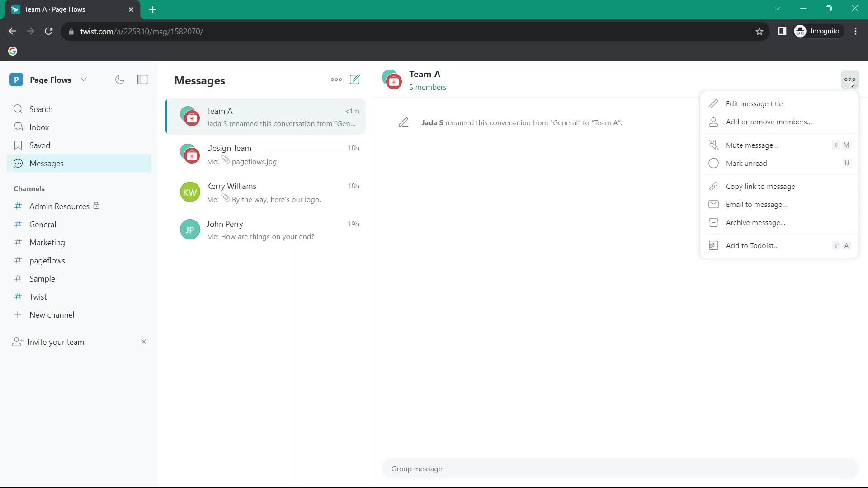
Task: Select Archive message from dropdown menu
Action: pyautogui.click(x=755, y=222)
